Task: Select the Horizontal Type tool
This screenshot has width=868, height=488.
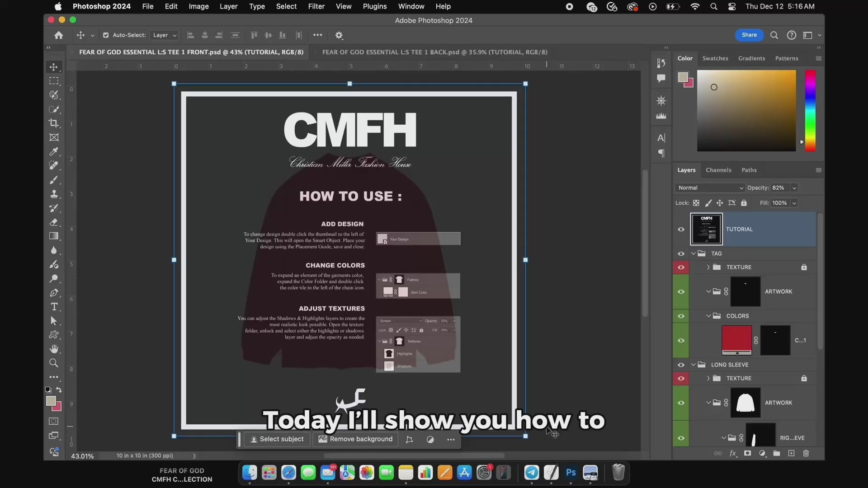Action: tap(54, 307)
